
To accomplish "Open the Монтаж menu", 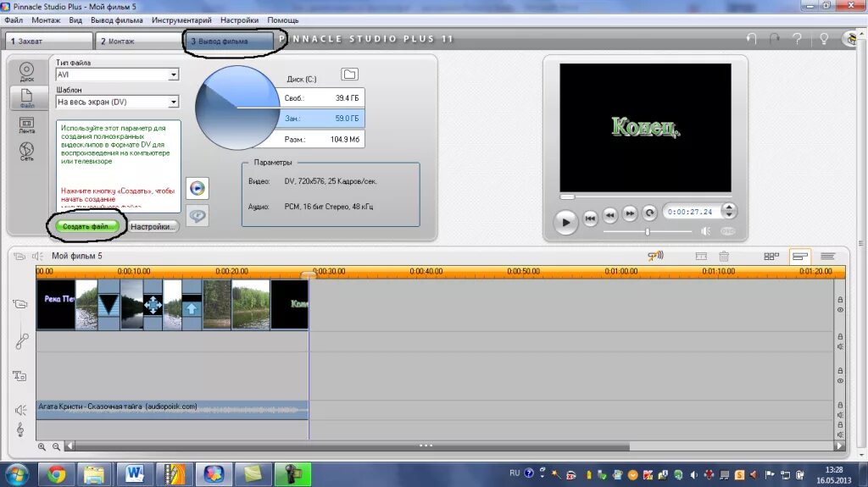I will (46, 20).
